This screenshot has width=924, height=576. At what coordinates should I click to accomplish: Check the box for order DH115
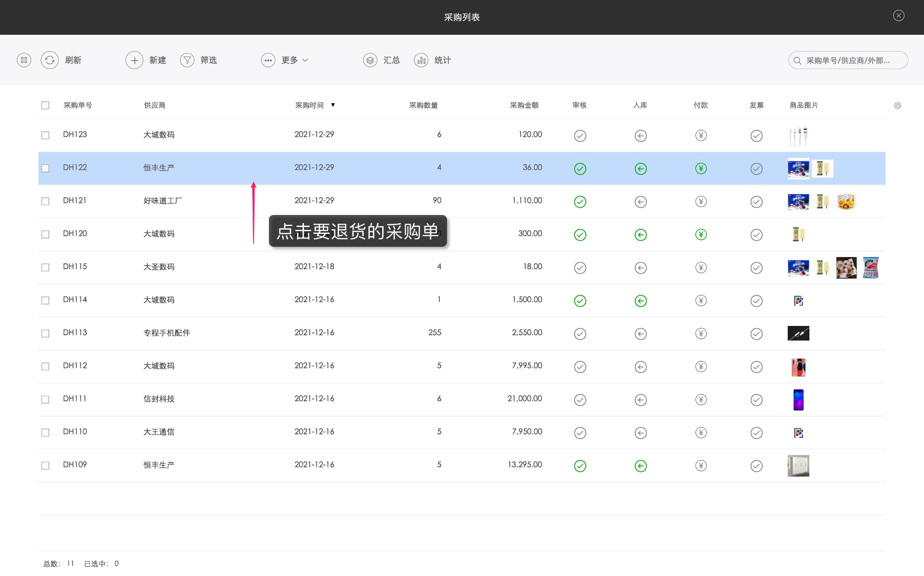pos(45,267)
